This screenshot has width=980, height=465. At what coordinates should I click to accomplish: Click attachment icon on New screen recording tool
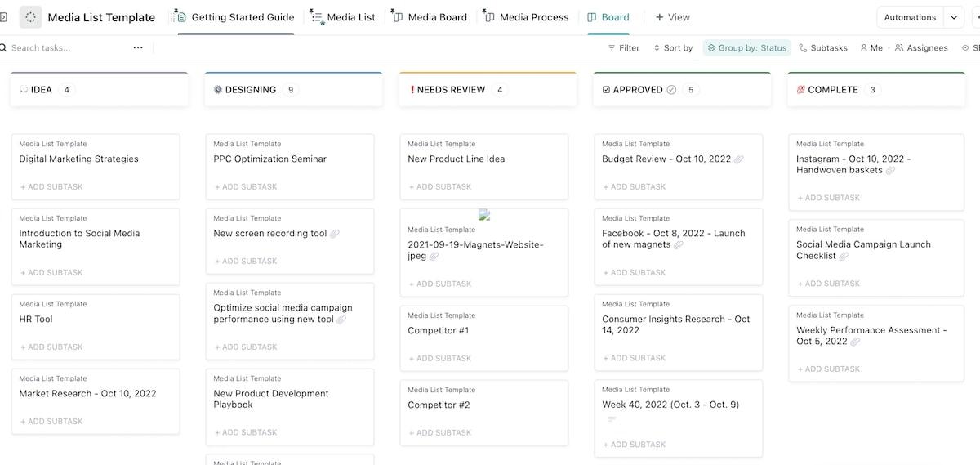pyautogui.click(x=335, y=234)
